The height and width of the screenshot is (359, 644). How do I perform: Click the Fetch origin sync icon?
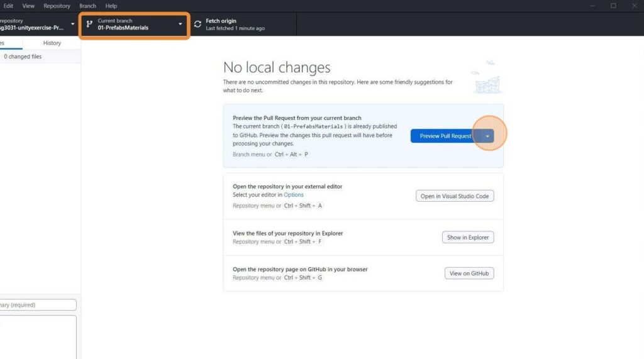pyautogui.click(x=197, y=25)
